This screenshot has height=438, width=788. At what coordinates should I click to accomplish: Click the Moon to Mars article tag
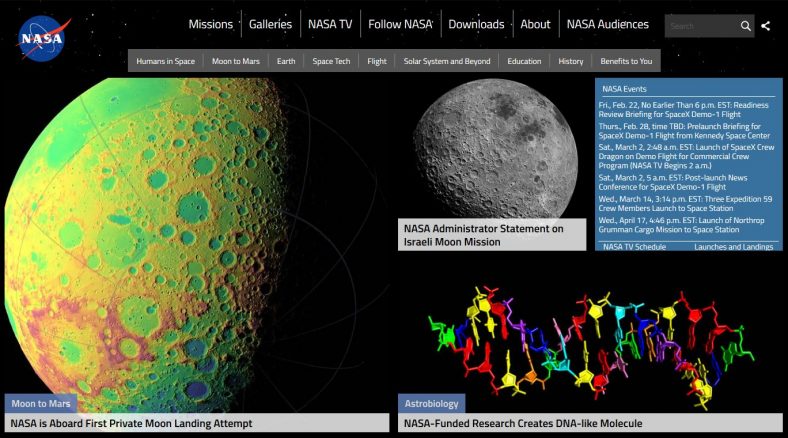(41, 403)
